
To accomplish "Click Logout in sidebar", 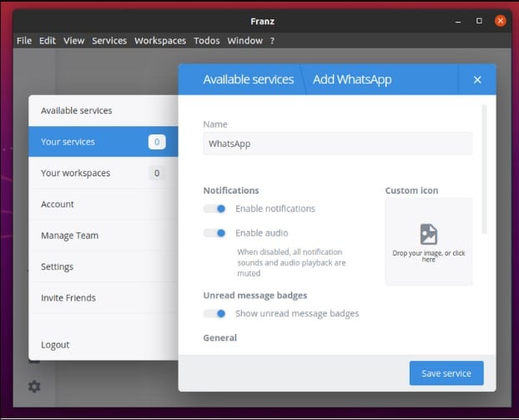I will [x=103, y=345].
